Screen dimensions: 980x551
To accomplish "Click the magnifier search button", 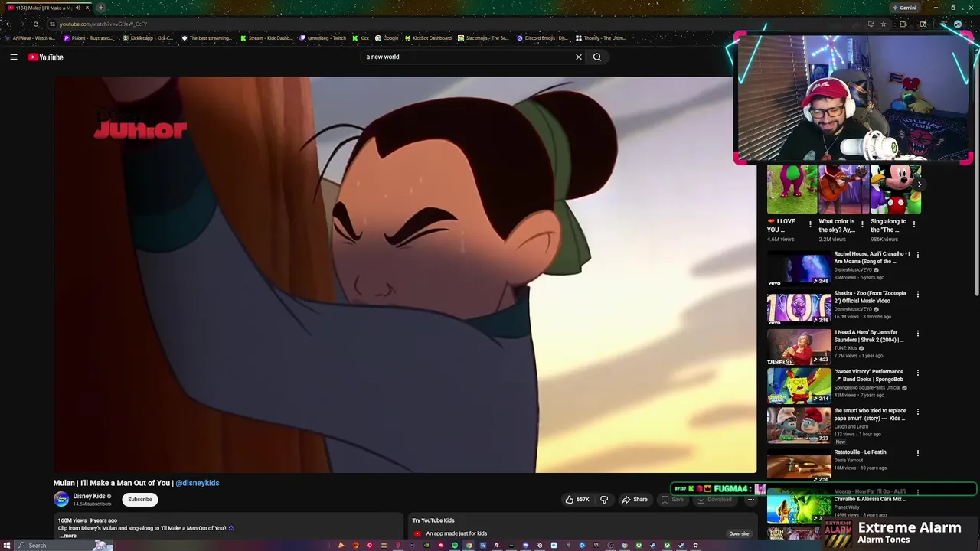I will 597,57.
